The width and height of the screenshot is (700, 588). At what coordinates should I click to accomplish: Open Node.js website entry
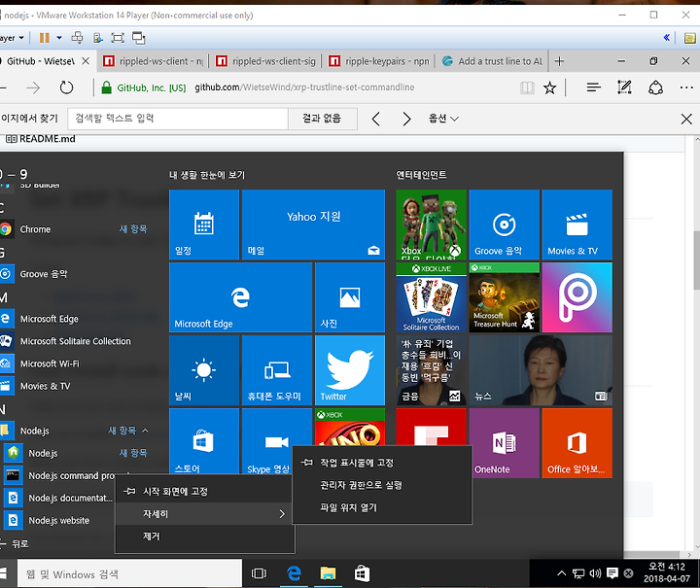tap(58, 520)
